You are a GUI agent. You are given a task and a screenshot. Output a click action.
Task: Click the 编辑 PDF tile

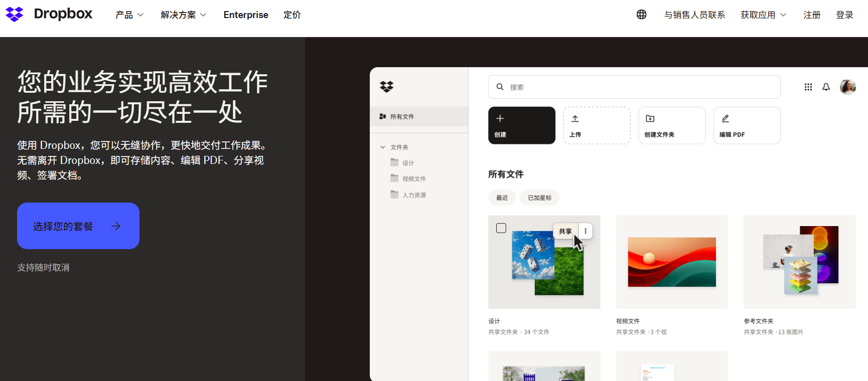tap(747, 125)
